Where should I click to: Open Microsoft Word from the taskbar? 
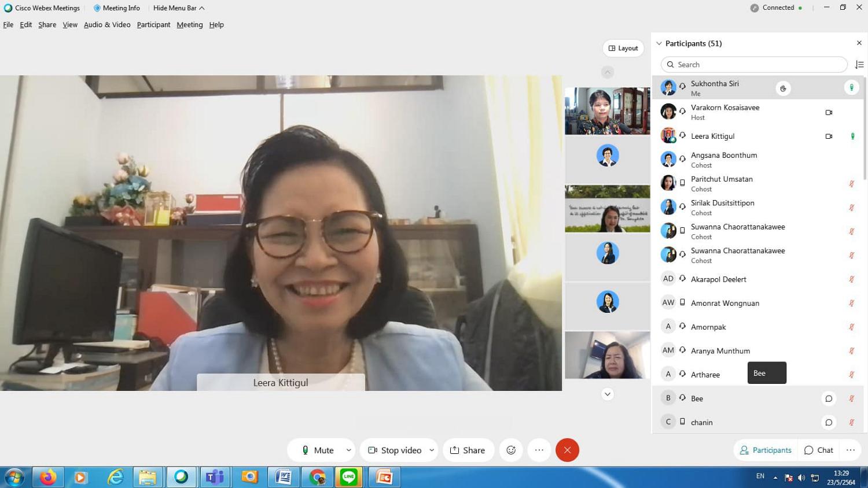(x=284, y=477)
